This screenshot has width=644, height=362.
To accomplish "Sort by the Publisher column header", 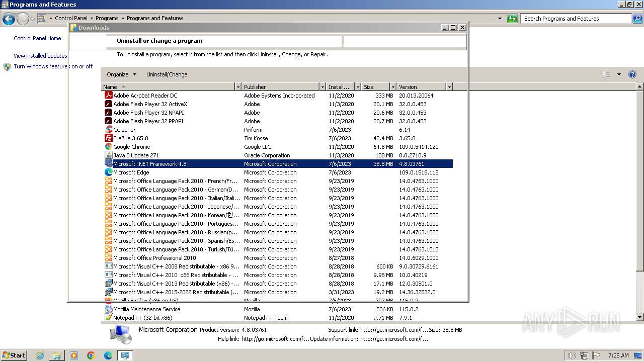I will 281,87.
